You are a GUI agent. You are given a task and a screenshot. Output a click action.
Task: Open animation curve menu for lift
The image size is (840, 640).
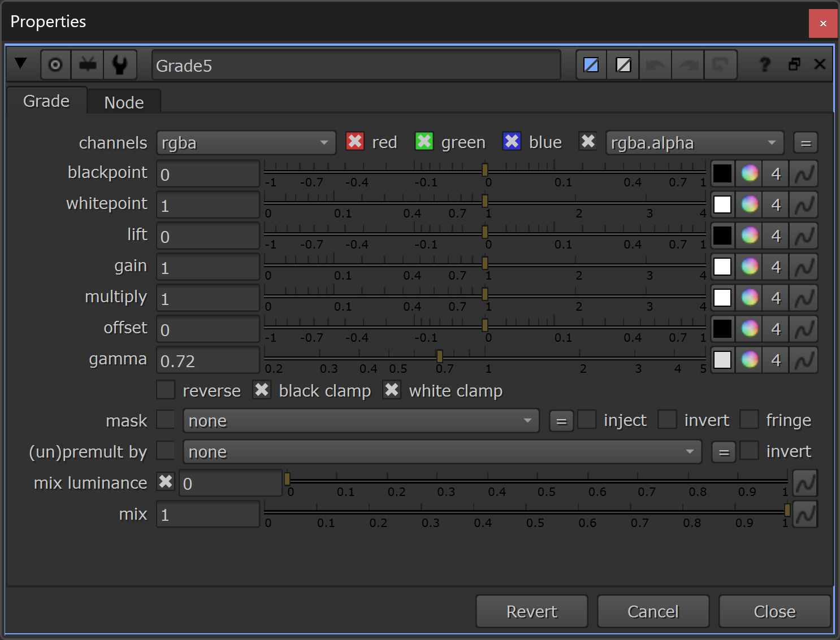[804, 236]
